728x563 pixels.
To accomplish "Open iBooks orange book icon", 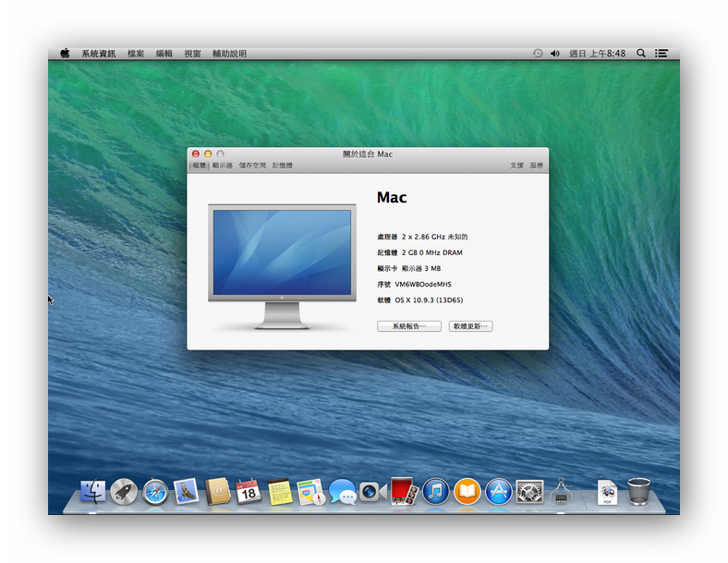I will pyautogui.click(x=467, y=492).
